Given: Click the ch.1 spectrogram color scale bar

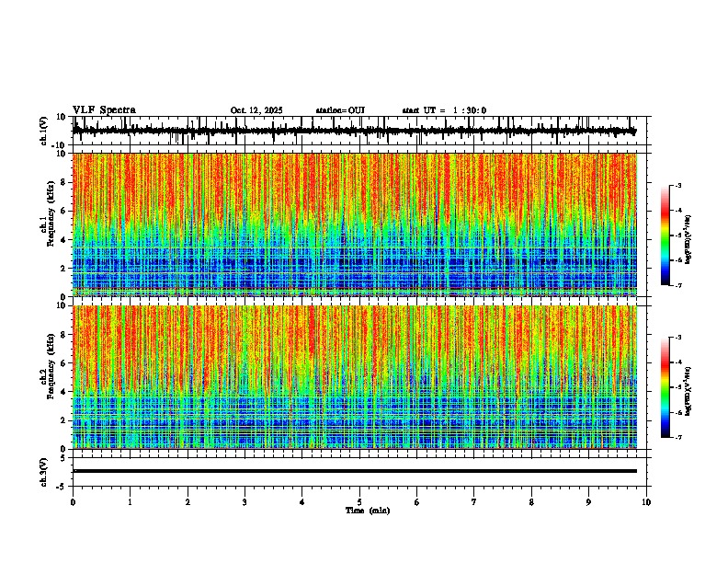Looking at the screenshot, I should click(x=665, y=236).
